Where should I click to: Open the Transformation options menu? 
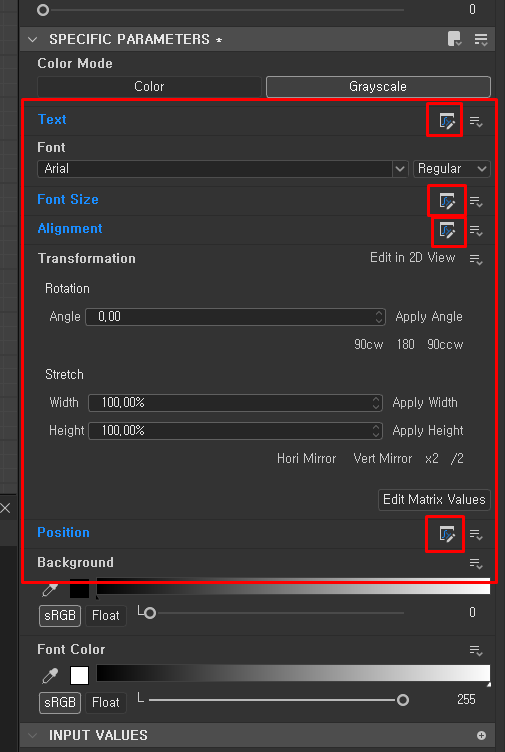coord(476,259)
